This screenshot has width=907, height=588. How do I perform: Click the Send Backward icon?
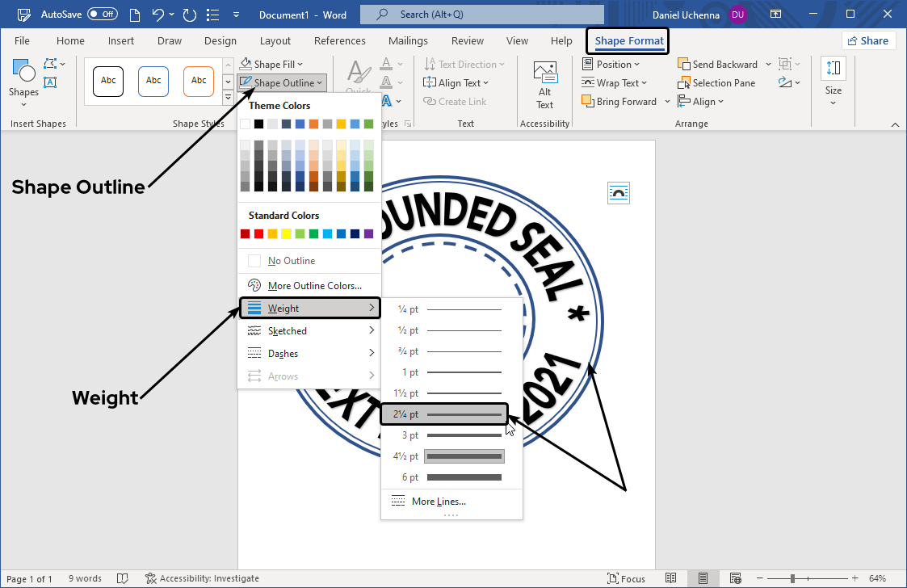pos(684,65)
